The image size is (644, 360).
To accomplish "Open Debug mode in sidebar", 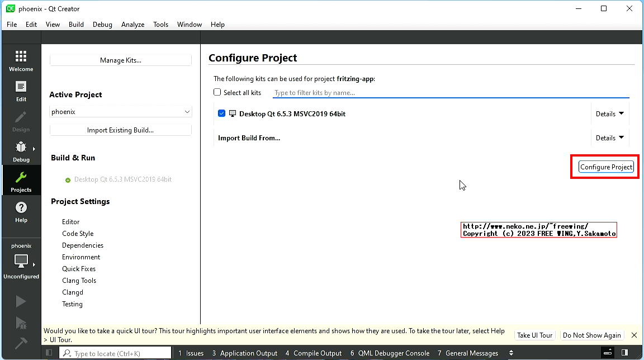I will pyautogui.click(x=21, y=151).
